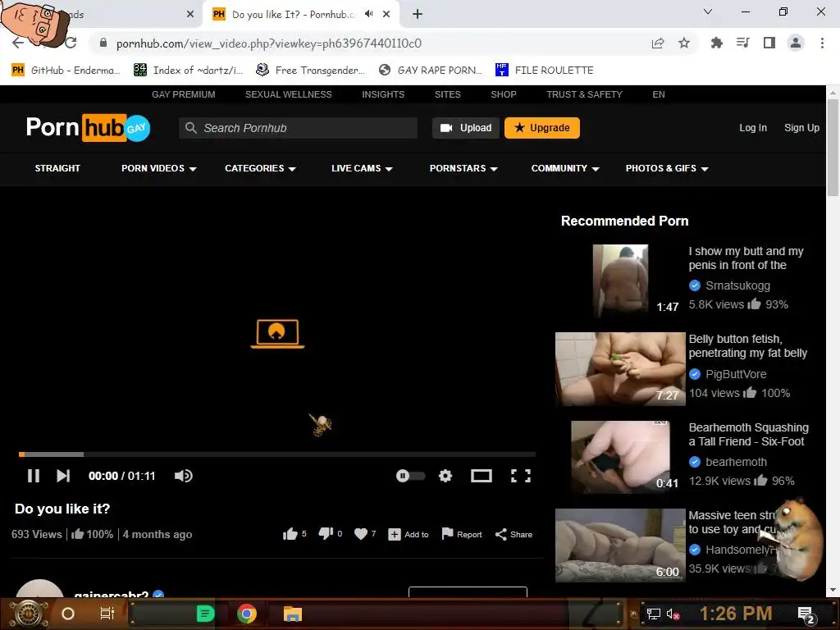Expand the Live Cams dropdown
This screenshot has width=840, height=630.
[362, 168]
